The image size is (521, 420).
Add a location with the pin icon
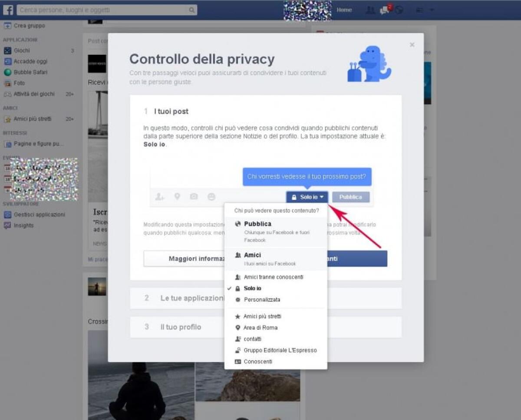(x=177, y=196)
